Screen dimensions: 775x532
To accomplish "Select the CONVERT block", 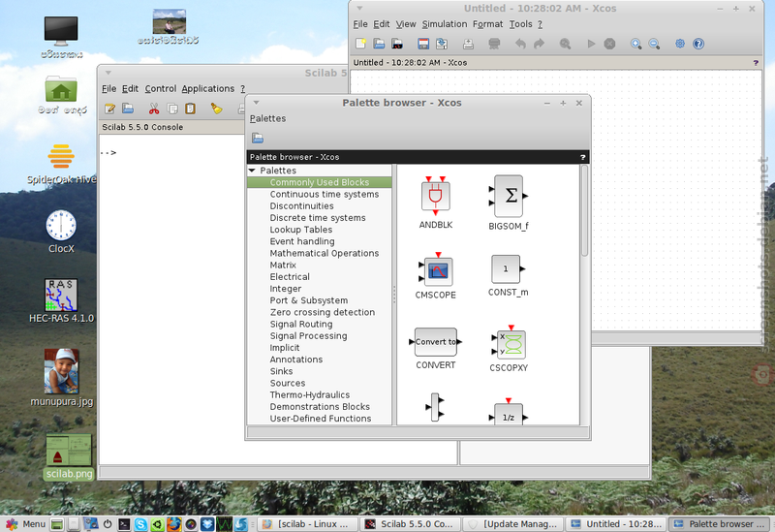I will [x=435, y=348].
